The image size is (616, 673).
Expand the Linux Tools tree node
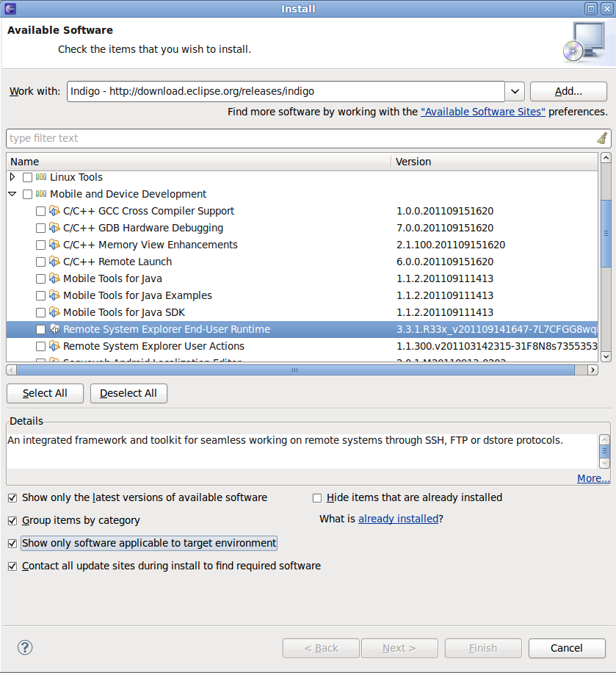(x=12, y=177)
